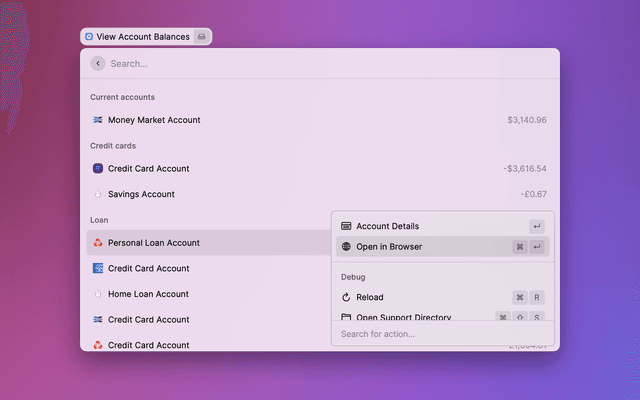Click the Reload circular arrow icon

[x=346, y=297]
